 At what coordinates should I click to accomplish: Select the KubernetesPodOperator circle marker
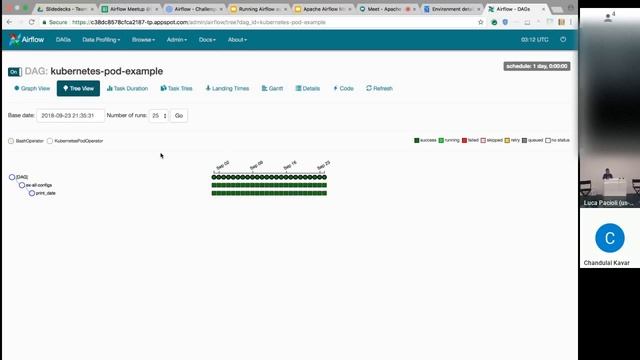click(x=50, y=141)
